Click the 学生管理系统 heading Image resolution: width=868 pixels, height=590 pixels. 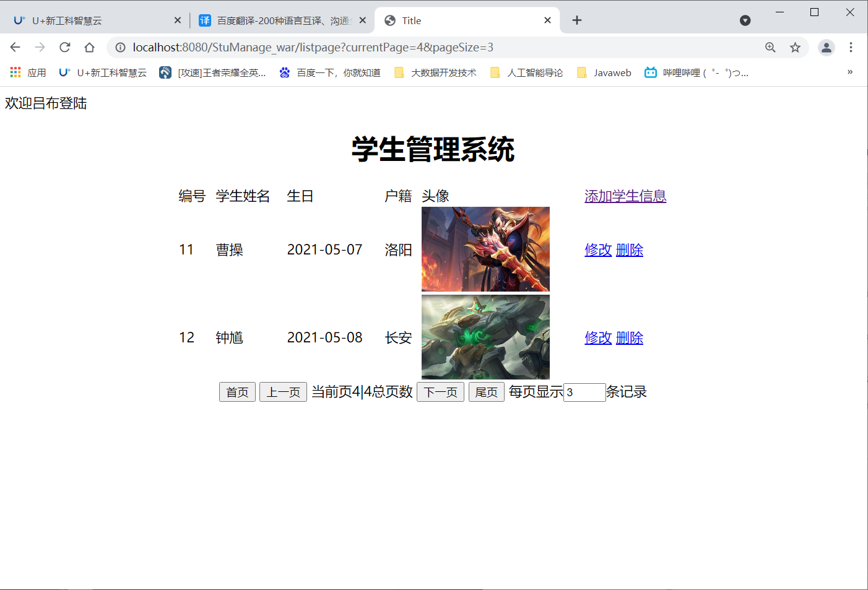[x=433, y=149]
